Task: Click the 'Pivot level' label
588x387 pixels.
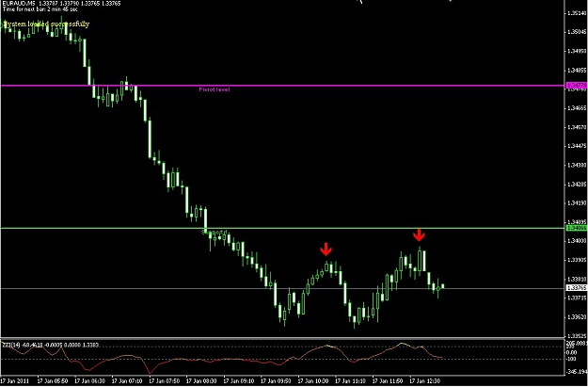Action: (x=215, y=89)
